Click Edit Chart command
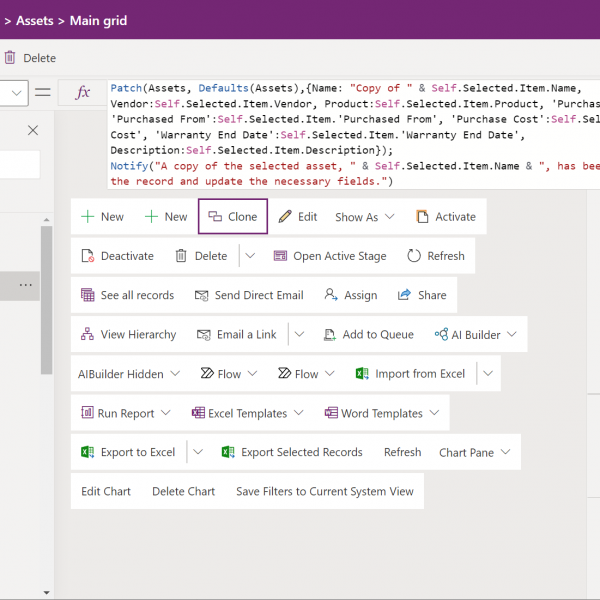The width and height of the screenshot is (600, 600). 106,491
